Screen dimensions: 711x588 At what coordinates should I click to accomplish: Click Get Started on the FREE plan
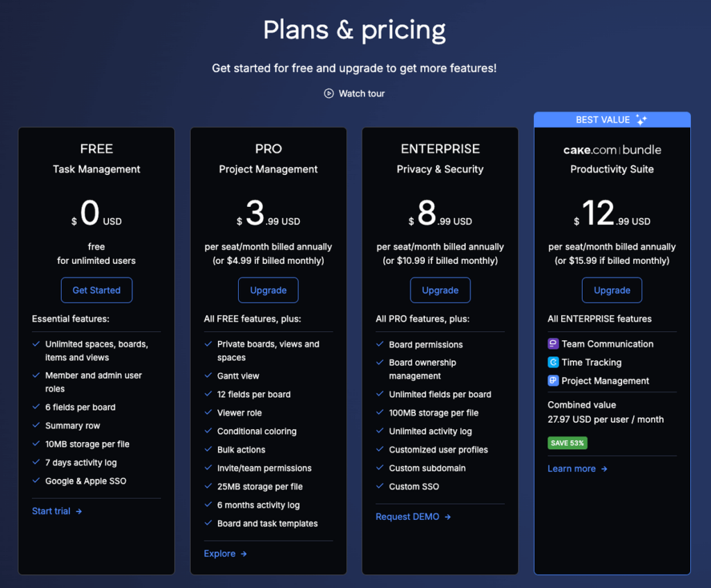click(97, 290)
